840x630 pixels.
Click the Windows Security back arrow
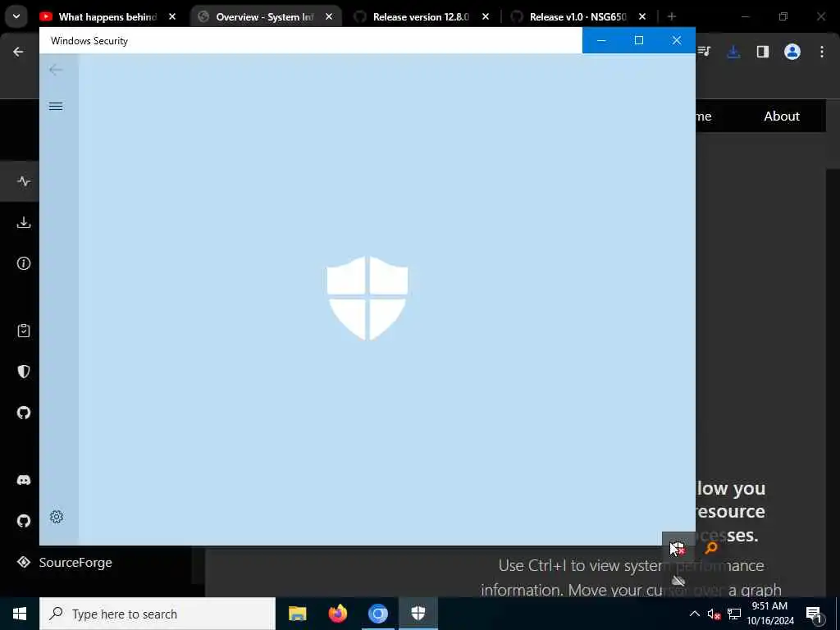tap(56, 70)
